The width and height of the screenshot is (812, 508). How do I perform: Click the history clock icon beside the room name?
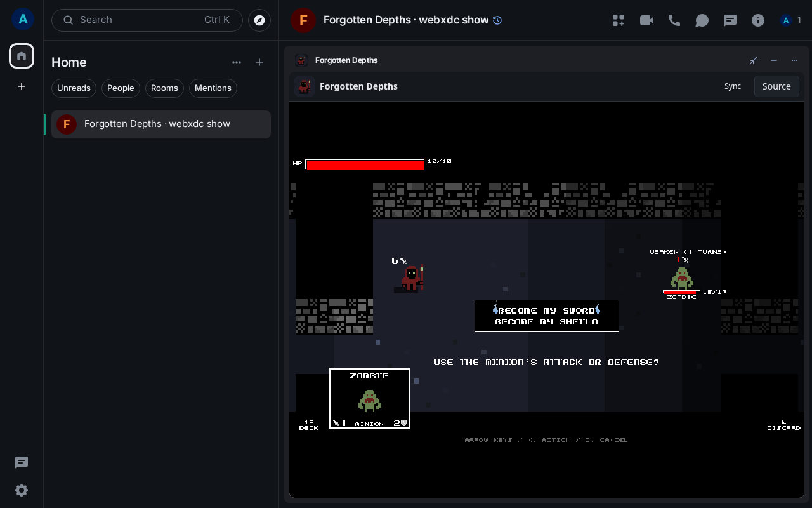tap(497, 20)
